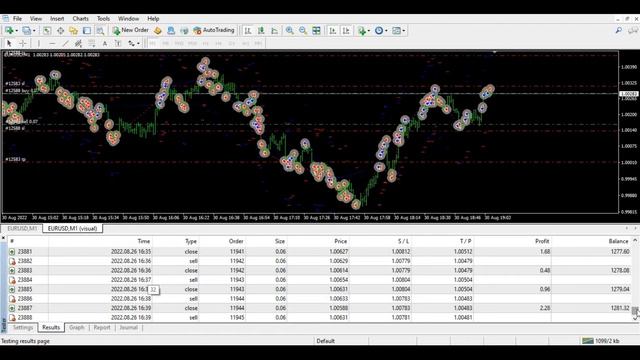
Task: Open the Indicators dropdown arrow
Action: pyautogui.click(x=369, y=31)
